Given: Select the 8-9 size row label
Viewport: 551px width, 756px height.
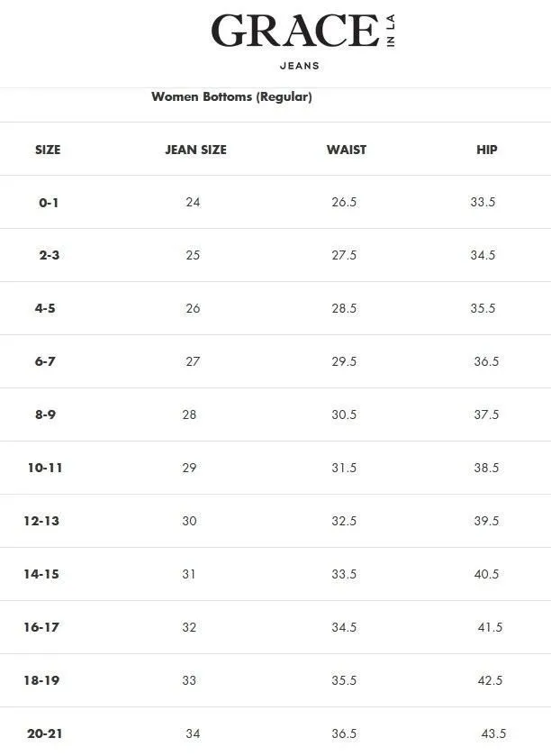Looking at the screenshot, I should pyautogui.click(x=45, y=414).
